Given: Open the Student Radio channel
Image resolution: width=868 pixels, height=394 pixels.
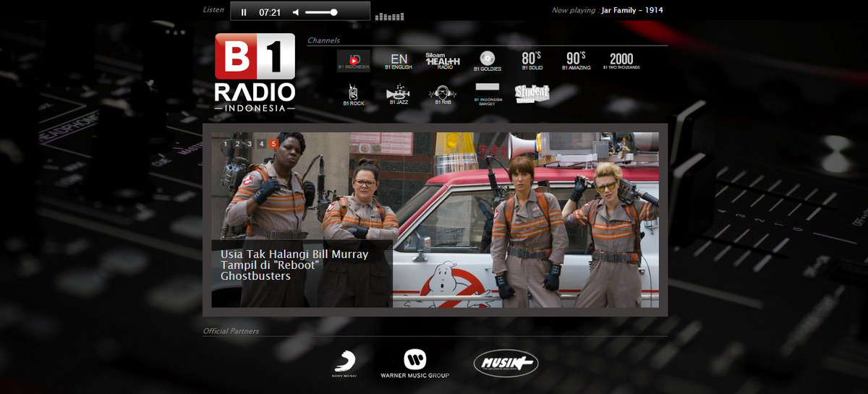Looking at the screenshot, I should pyautogui.click(x=532, y=94).
